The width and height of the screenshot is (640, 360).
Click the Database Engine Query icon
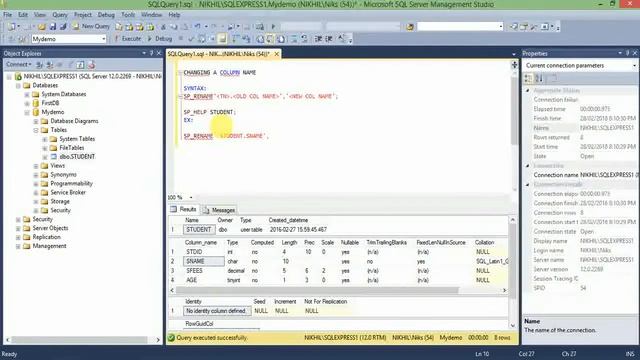click(119, 27)
